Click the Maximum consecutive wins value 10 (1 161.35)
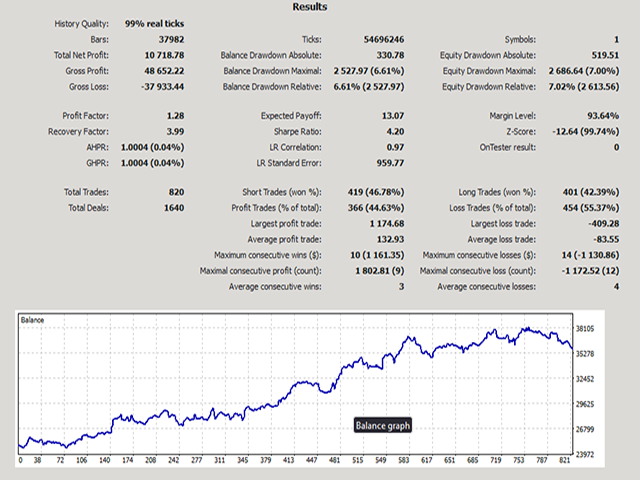Image resolution: width=640 pixels, height=480 pixels. [377, 255]
